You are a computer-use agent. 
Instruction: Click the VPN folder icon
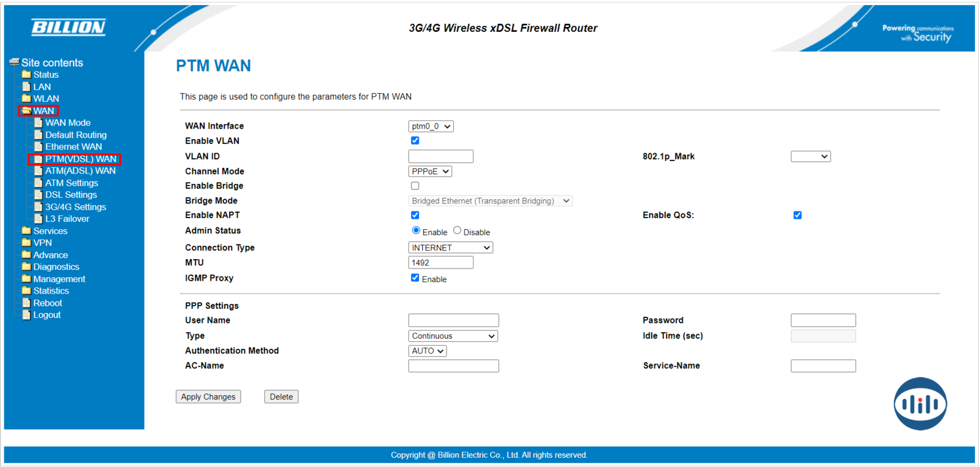click(x=26, y=243)
